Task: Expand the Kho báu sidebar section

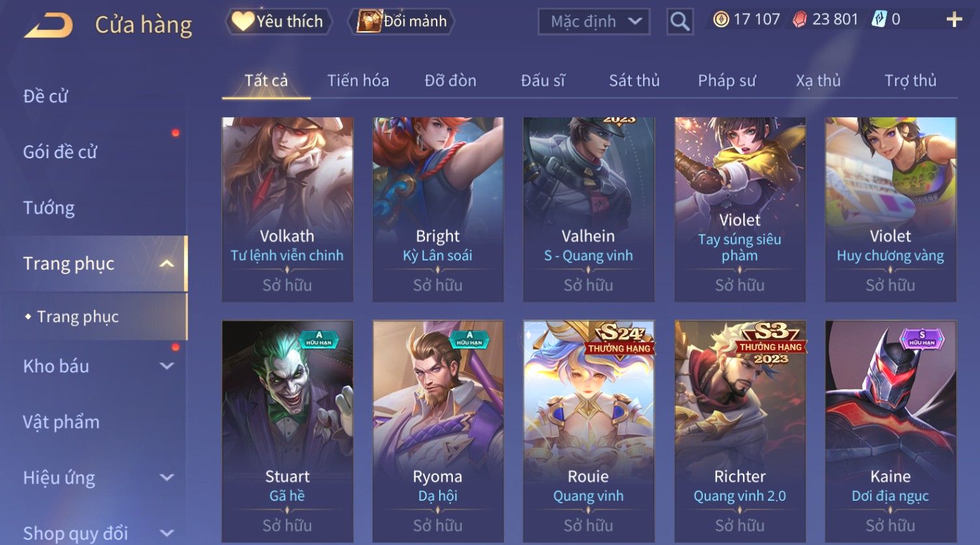Action: pyautogui.click(x=167, y=366)
